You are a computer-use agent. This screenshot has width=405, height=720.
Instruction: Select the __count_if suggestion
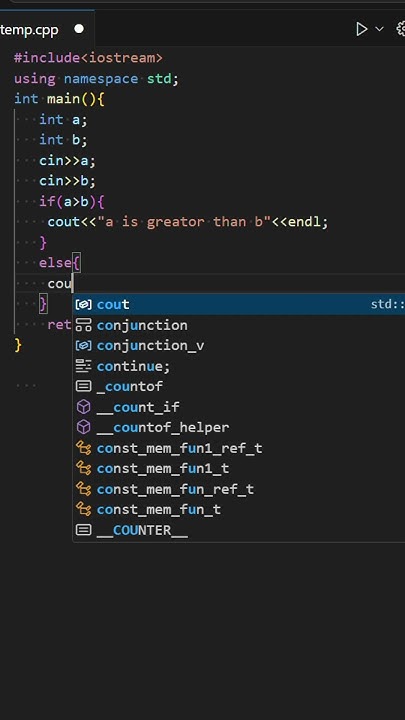click(x=239, y=407)
